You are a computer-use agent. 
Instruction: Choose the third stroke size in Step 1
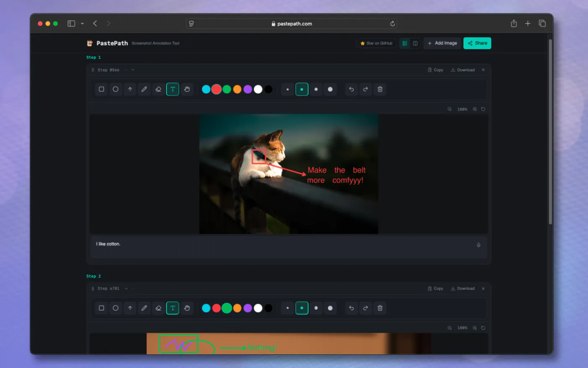tap(316, 89)
